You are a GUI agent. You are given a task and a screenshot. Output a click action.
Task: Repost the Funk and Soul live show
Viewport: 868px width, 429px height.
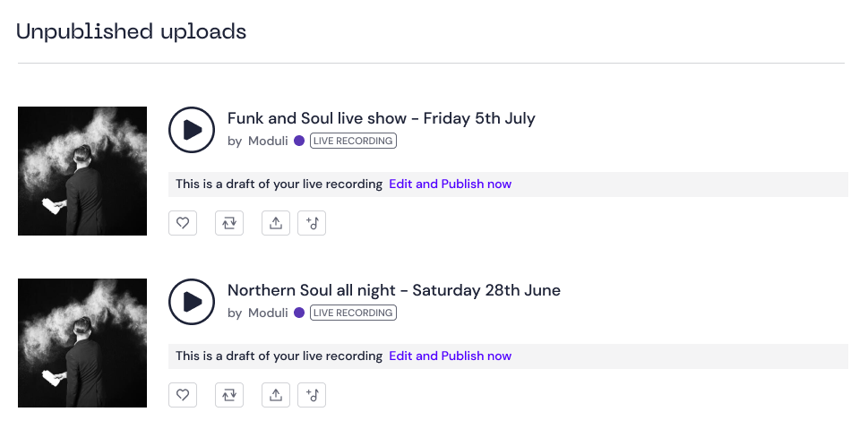[x=229, y=223]
